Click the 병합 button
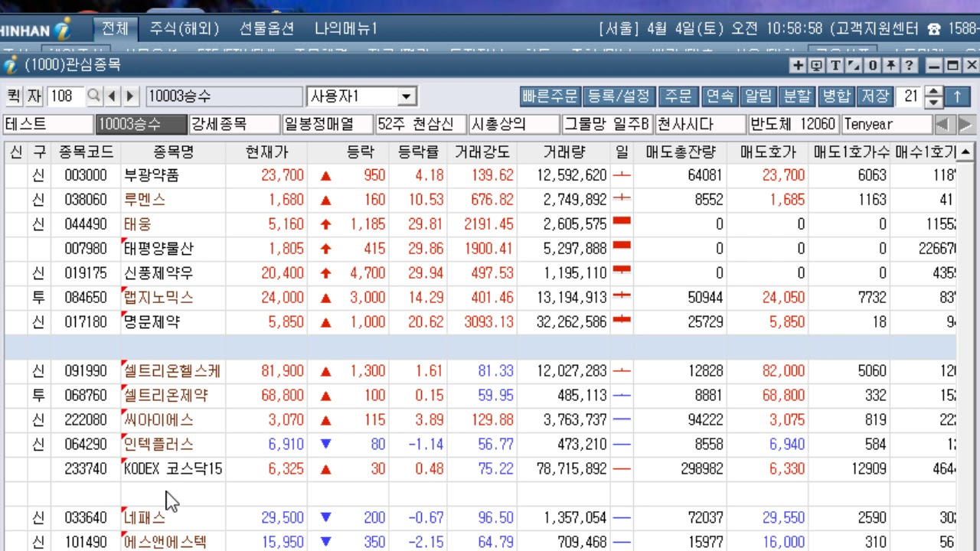This screenshot has width=980, height=551. pos(836,96)
